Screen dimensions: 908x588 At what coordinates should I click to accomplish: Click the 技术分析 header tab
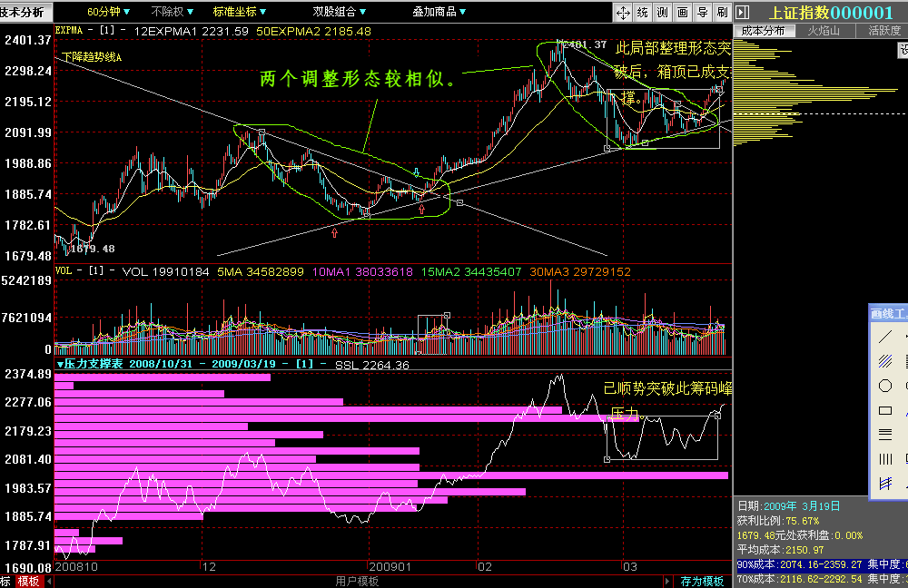24,12
